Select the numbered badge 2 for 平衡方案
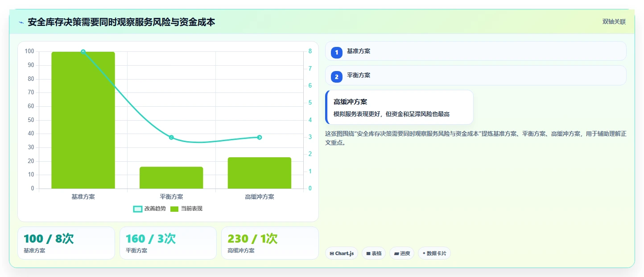 pyautogui.click(x=337, y=77)
